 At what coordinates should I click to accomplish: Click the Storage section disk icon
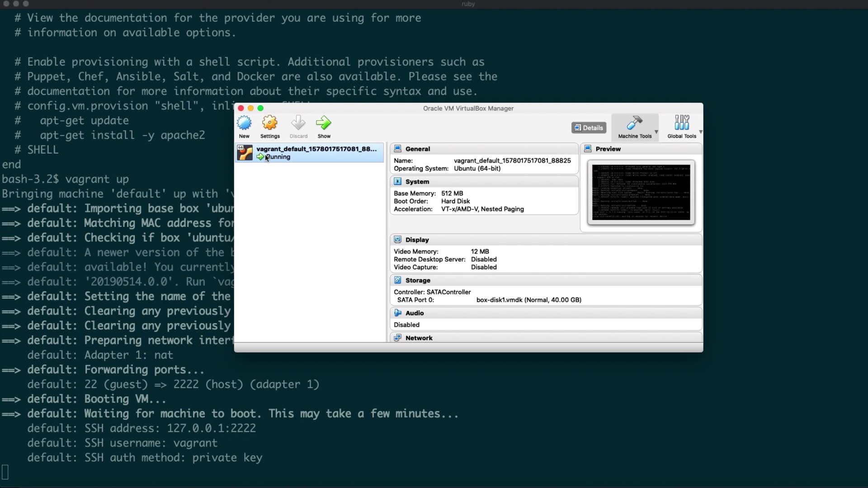398,280
